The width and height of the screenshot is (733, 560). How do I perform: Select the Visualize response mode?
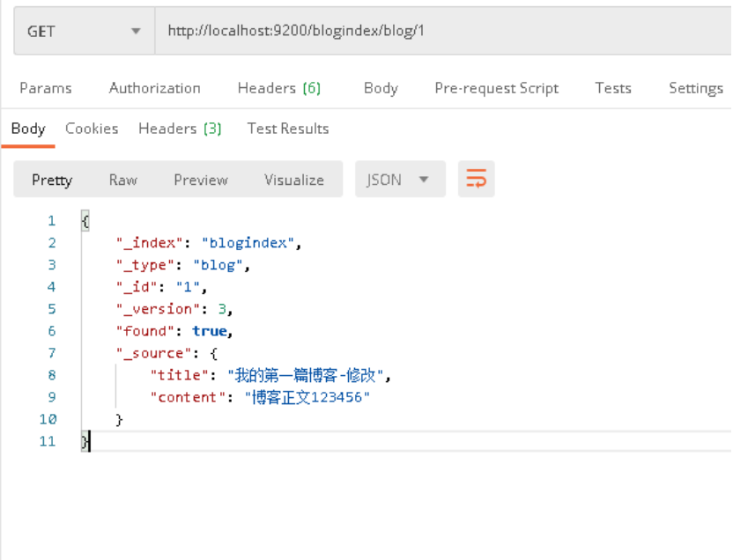click(x=293, y=180)
